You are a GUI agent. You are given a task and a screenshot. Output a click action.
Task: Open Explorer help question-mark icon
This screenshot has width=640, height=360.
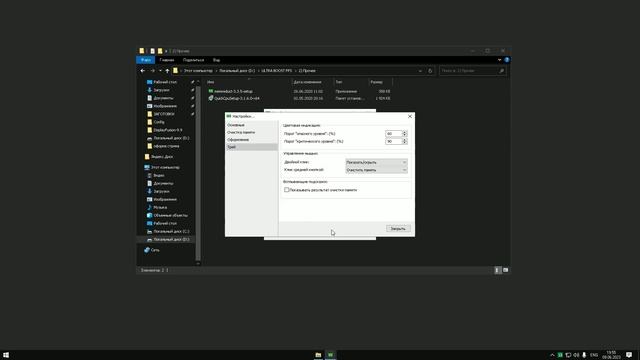coord(507,60)
